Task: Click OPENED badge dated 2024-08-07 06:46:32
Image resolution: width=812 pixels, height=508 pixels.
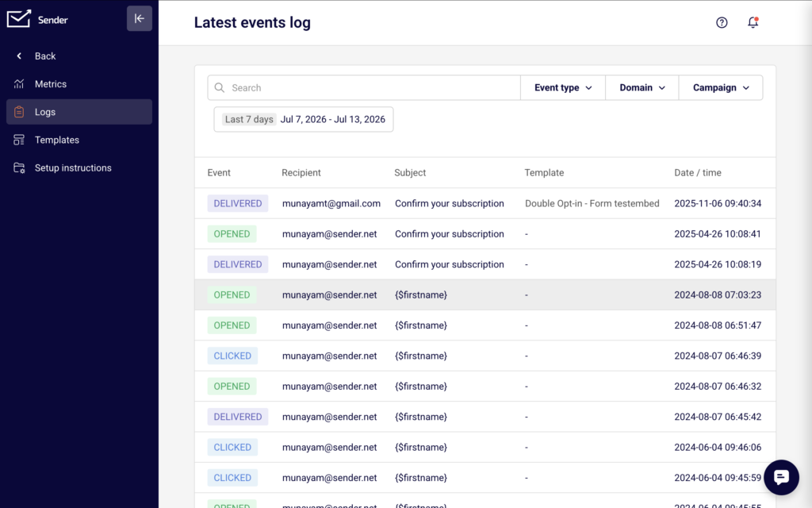Action: click(232, 387)
